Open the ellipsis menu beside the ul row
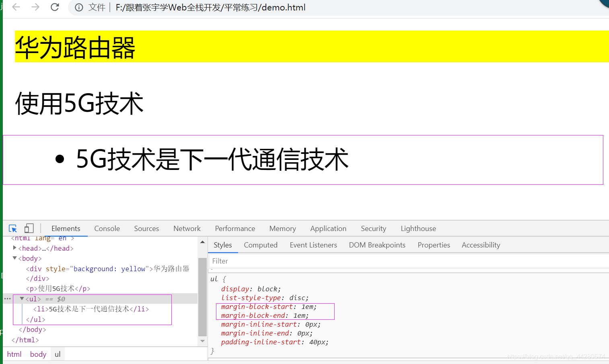Screen dimensions: 609x364 point(7,299)
